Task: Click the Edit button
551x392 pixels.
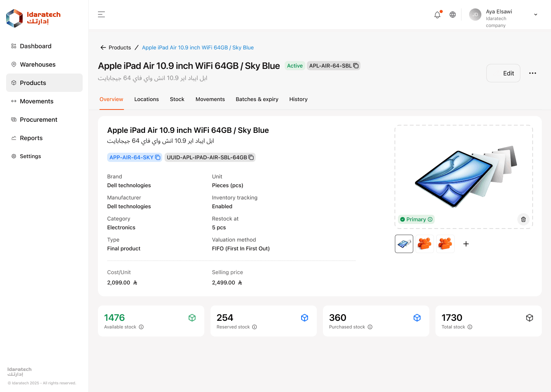Action: click(x=503, y=73)
